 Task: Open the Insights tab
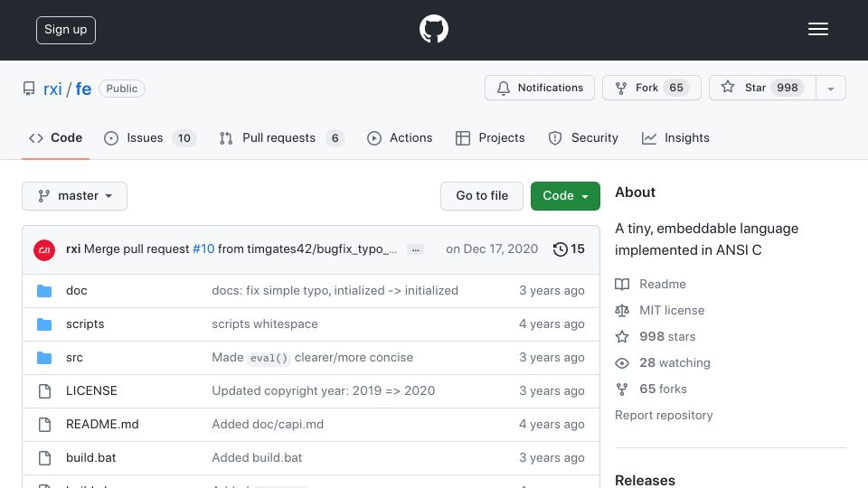tap(675, 137)
